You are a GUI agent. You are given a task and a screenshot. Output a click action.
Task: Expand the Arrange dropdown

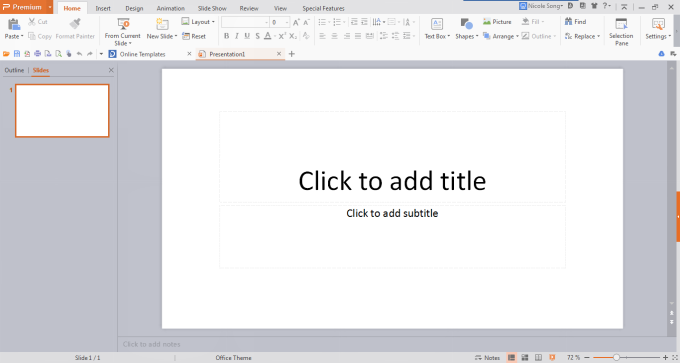click(517, 36)
